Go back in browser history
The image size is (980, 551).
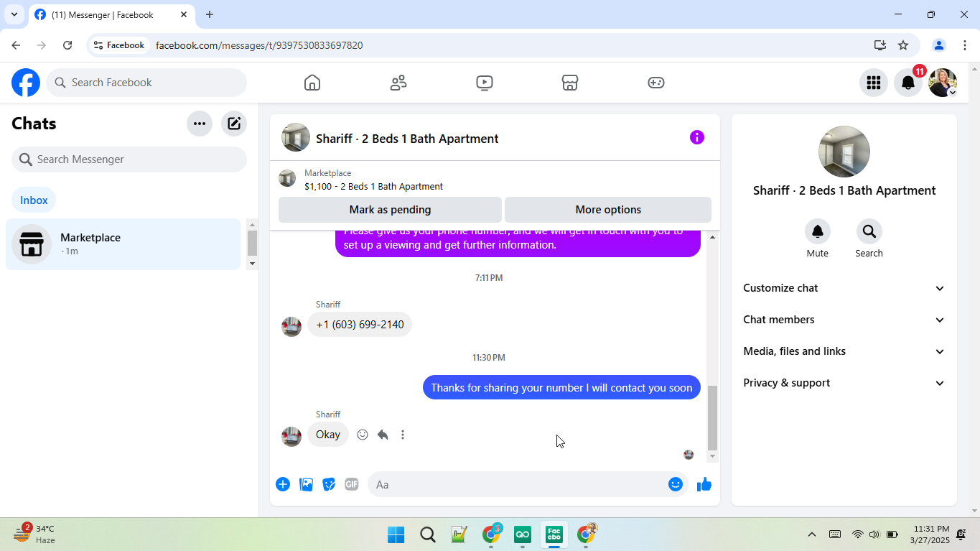[16, 45]
